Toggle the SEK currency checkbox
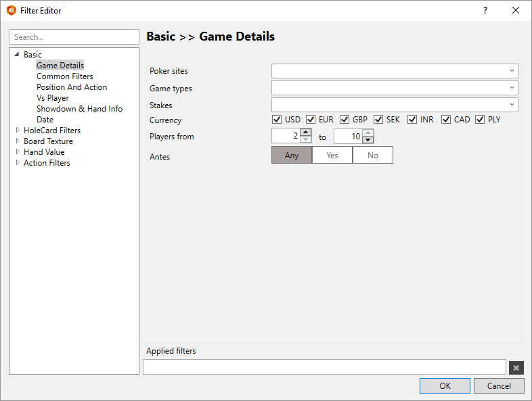This screenshot has width=532, height=401. 378,119
